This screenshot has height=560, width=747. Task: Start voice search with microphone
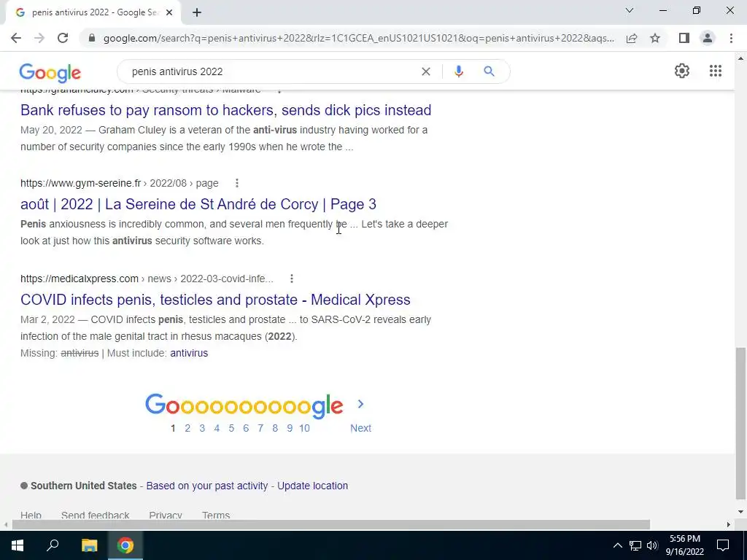(x=459, y=71)
